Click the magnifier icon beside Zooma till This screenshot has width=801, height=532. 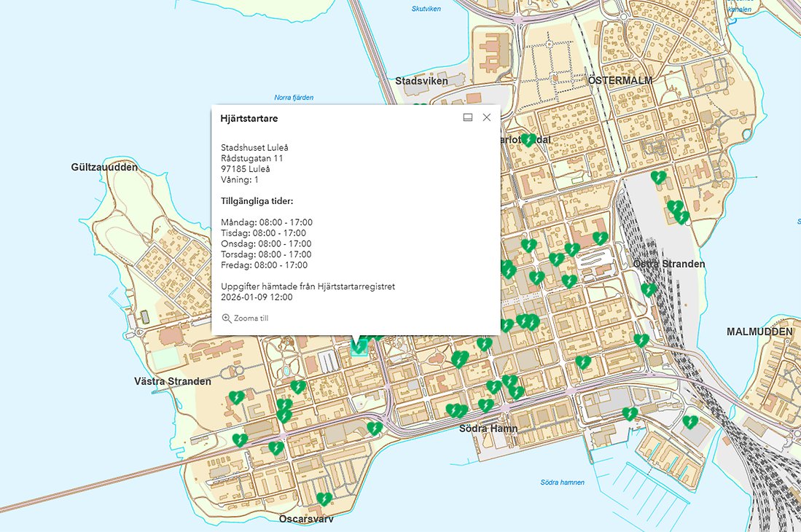pos(227,318)
